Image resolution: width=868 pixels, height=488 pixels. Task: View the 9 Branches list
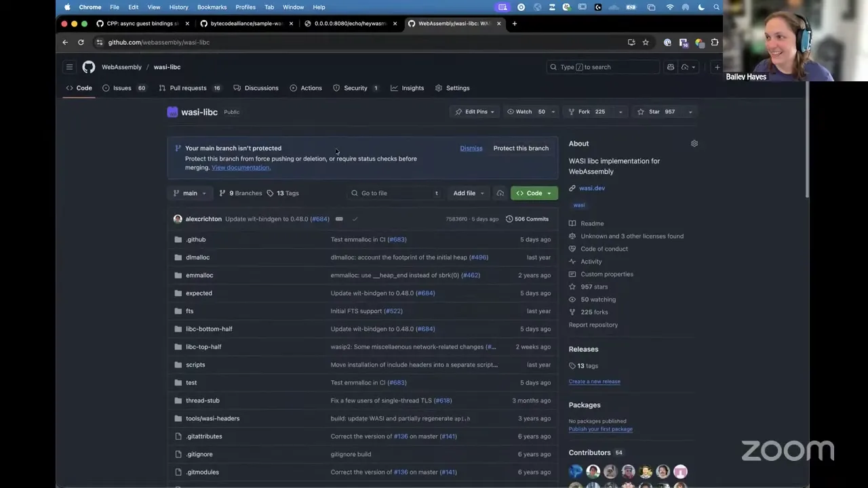tap(241, 193)
